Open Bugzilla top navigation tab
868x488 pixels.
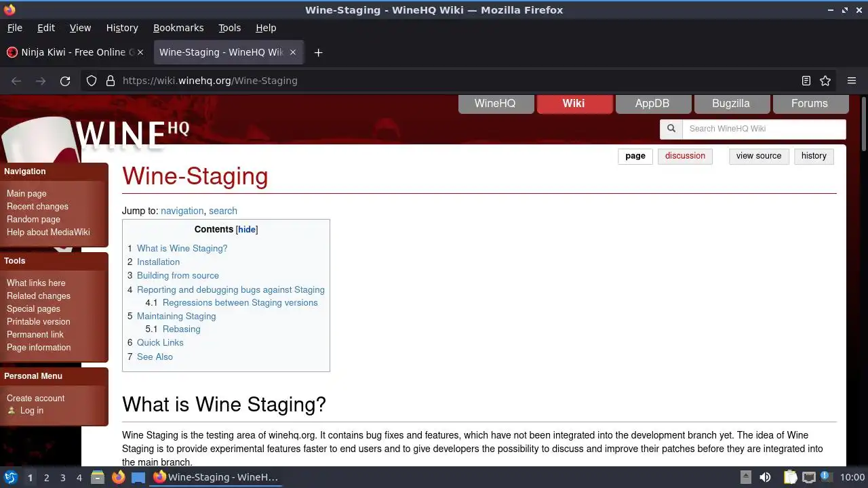[x=731, y=104]
